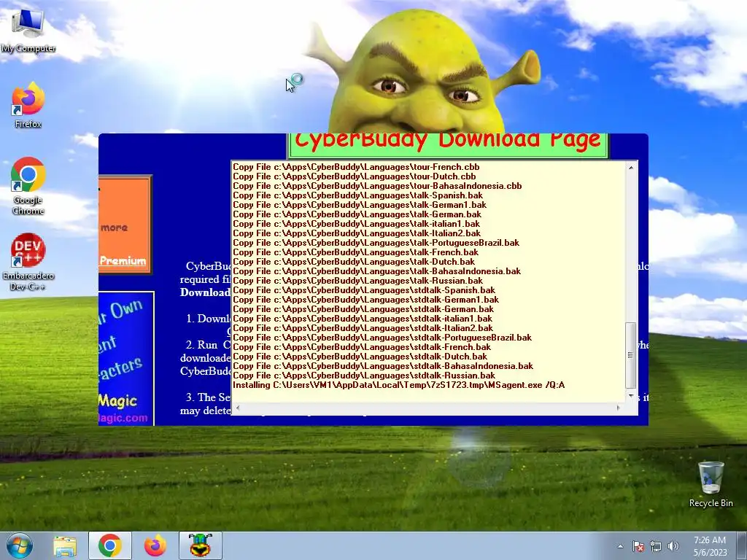The width and height of the screenshot is (747, 560).
Task: Show hidden system tray icons
Action: pyautogui.click(x=620, y=547)
